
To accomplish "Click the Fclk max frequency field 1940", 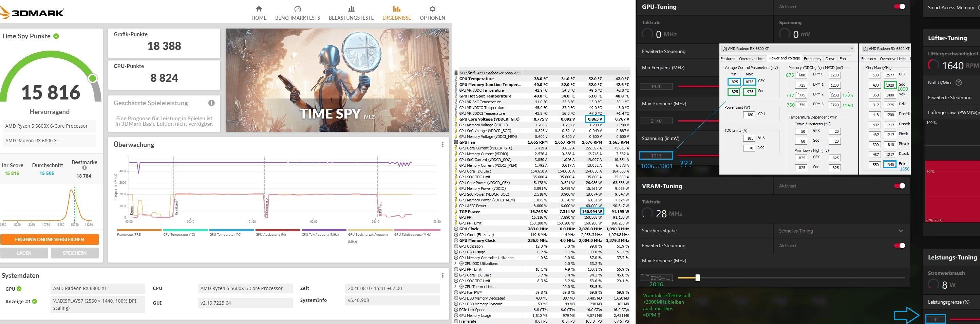I will [x=890, y=164].
